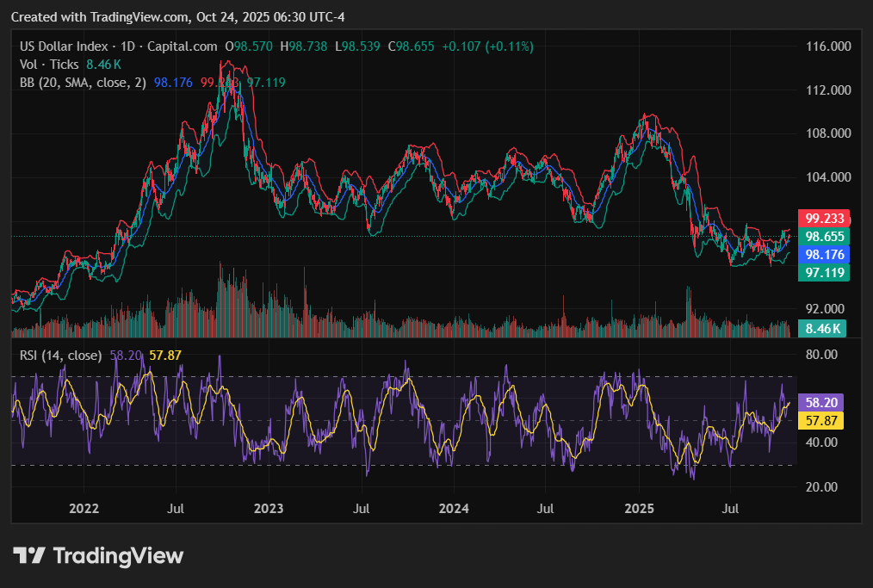This screenshot has width=873, height=588.
Task: Click the 97.119 lower band price tag
Action: coord(824,272)
